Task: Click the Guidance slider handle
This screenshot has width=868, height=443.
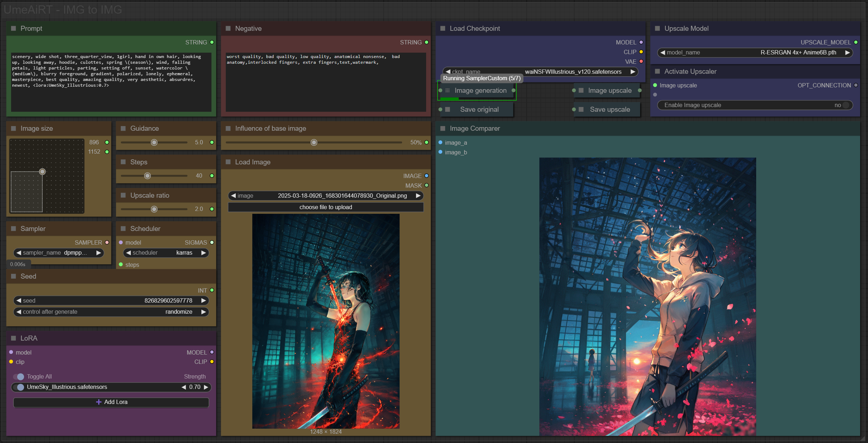Action: pos(154,143)
